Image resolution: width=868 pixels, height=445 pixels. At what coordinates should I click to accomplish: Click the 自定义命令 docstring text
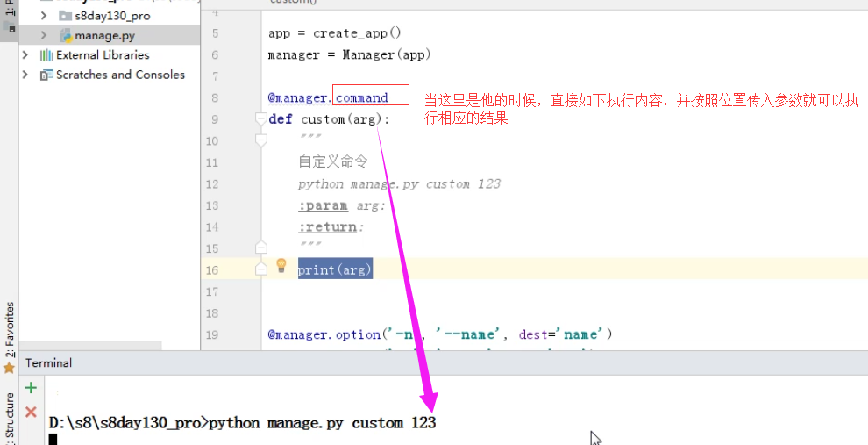point(332,161)
